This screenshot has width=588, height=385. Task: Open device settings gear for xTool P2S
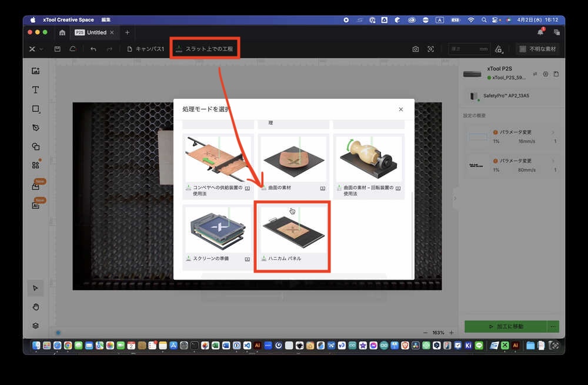point(546,74)
